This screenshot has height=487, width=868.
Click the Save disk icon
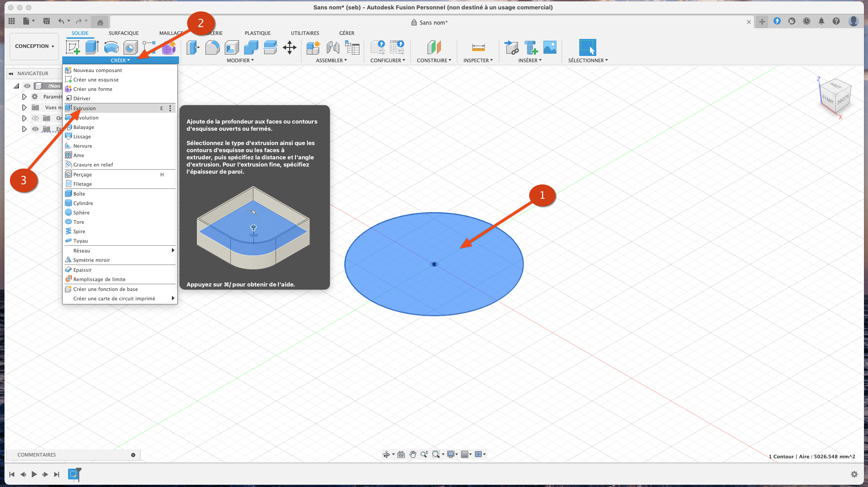pos(47,21)
